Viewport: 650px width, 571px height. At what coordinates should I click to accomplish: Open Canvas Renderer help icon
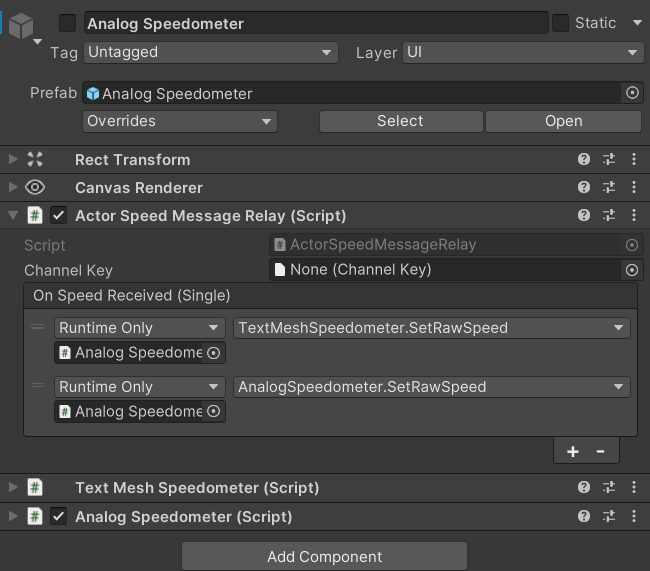click(x=584, y=187)
